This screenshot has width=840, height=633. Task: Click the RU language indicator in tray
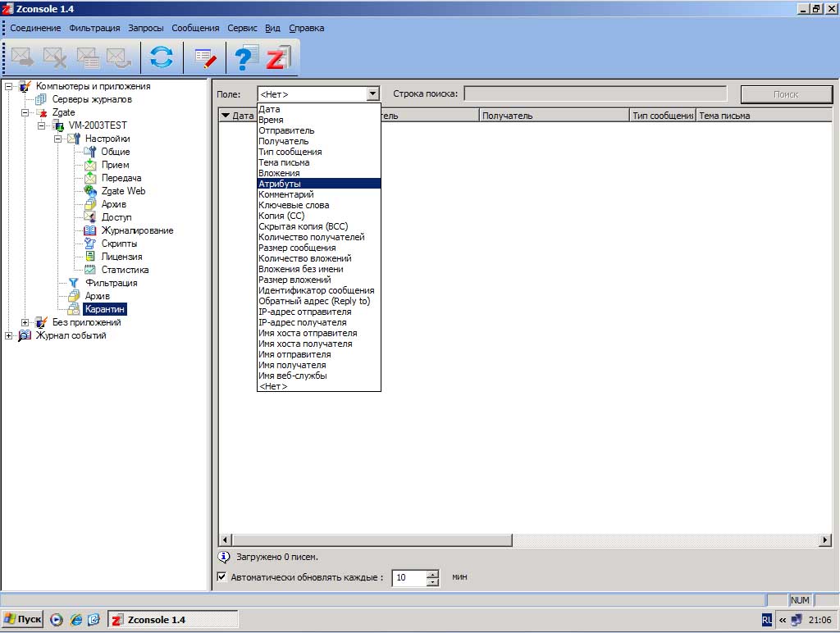point(767,620)
